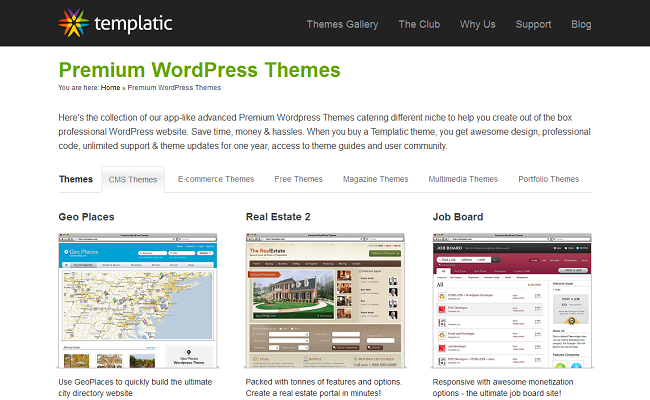View the Portfolio Themes tab
Image resolution: width=650 pixels, height=400 pixels.
point(548,179)
